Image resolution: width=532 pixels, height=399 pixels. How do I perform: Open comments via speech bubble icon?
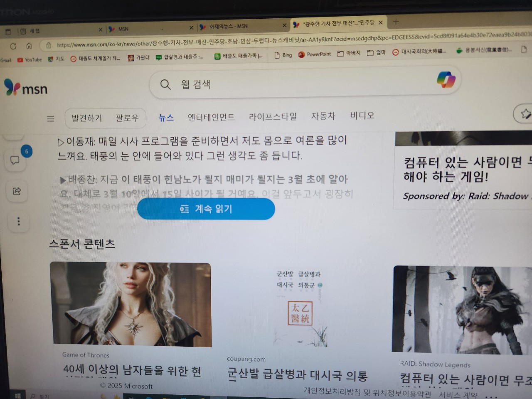[x=15, y=160]
